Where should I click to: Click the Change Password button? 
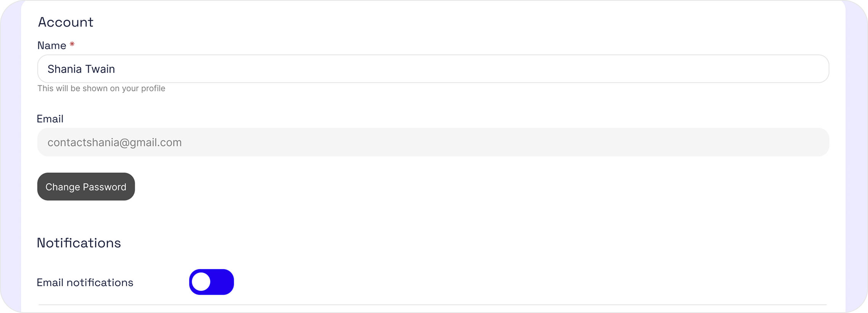86,187
